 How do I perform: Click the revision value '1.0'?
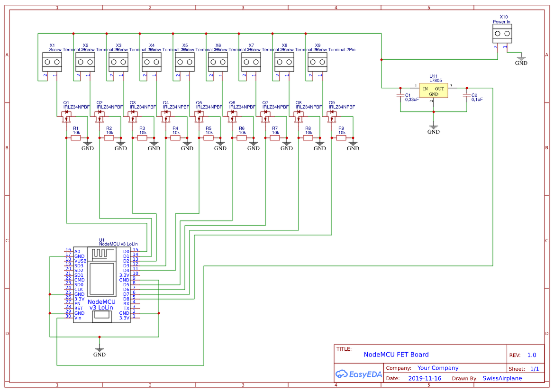532,355
